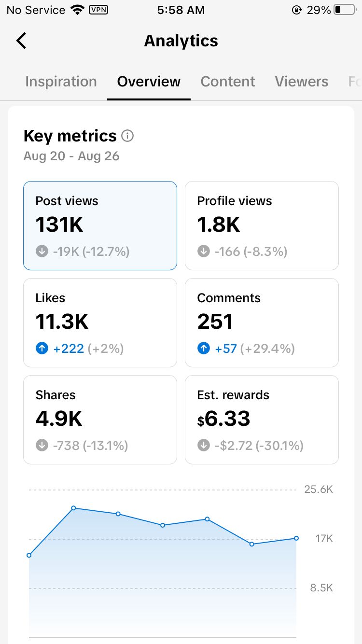Switch to the Content tab
This screenshot has height=644, width=362.
pos(228,82)
